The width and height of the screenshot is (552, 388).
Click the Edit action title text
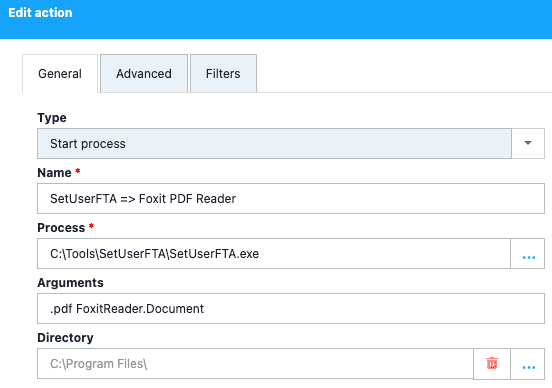coord(40,13)
